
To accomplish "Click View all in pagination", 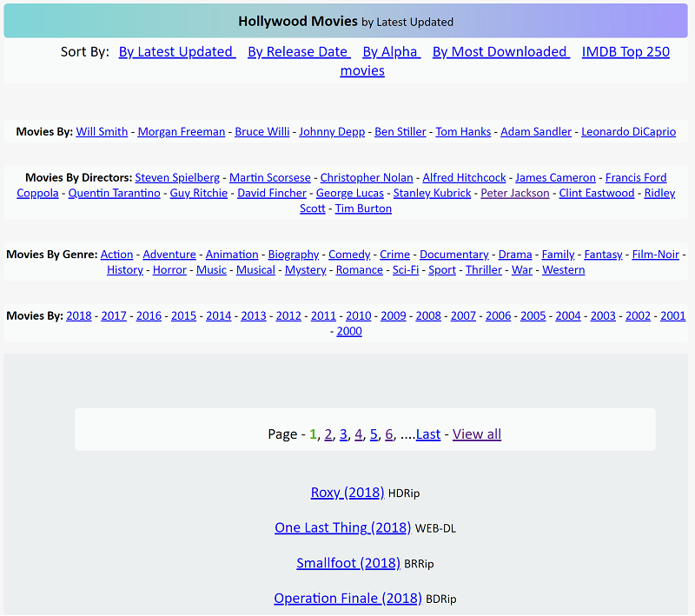I will pos(477,434).
